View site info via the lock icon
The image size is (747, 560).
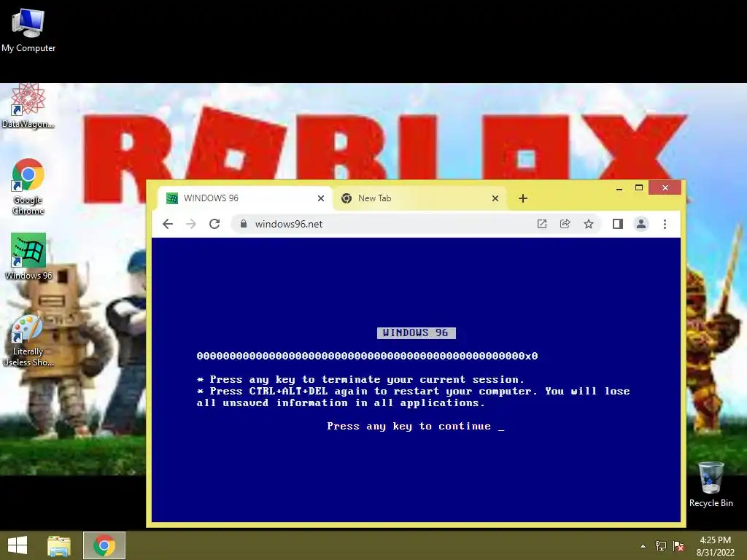[244, 223]
